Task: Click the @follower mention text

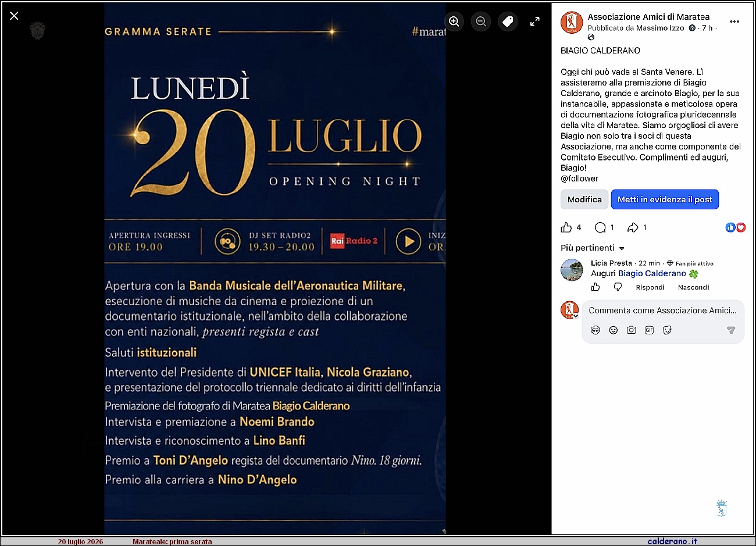Action: (x=579, y=179)
